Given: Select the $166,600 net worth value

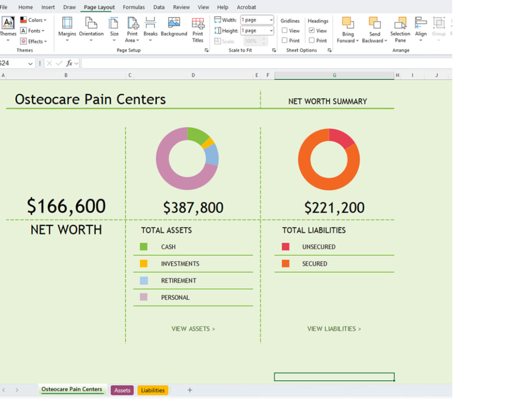Looking at the screenshot, I should [x=66, y=206].
